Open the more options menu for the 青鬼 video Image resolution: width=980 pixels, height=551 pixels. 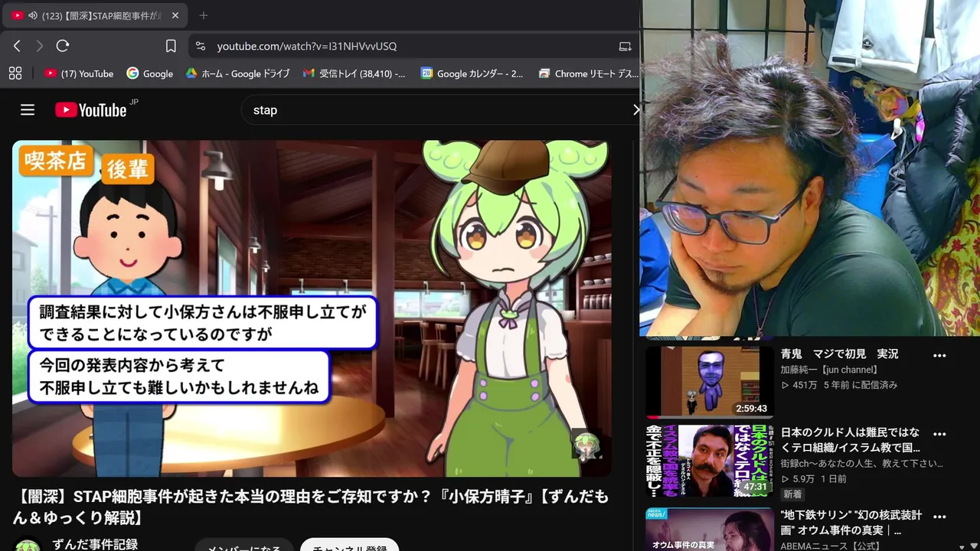[x=939, y=356]
